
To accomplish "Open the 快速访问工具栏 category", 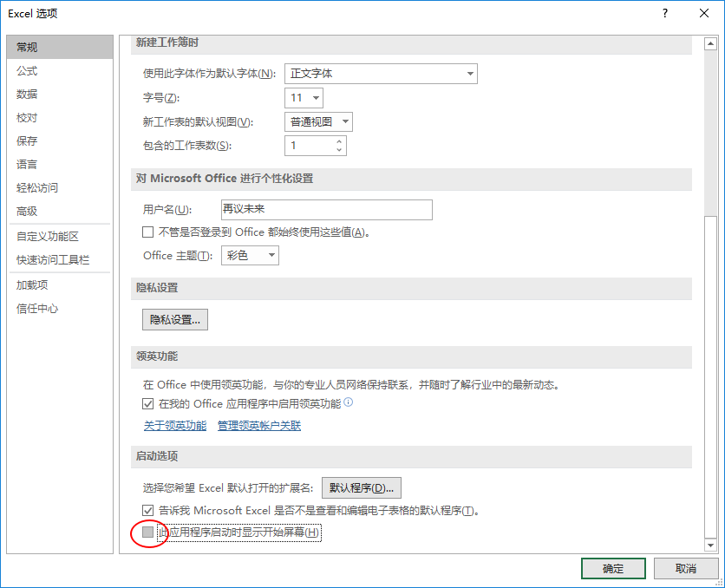I will 60,260.
